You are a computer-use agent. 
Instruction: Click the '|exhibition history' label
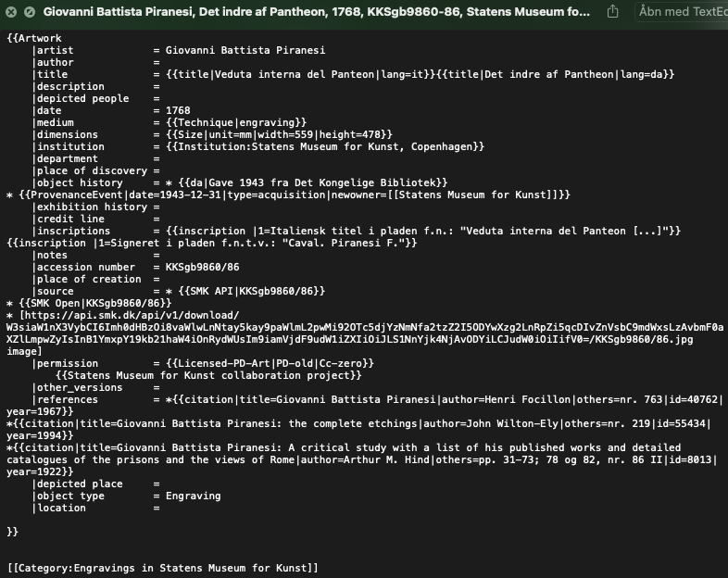tap(89, 207)
